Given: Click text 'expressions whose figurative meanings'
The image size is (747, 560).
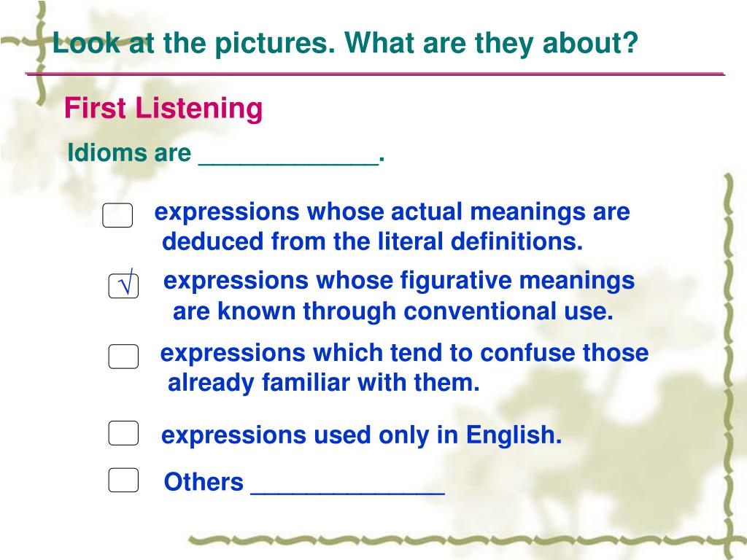Looking at the screenshot, I should click(x=399, y=281).
